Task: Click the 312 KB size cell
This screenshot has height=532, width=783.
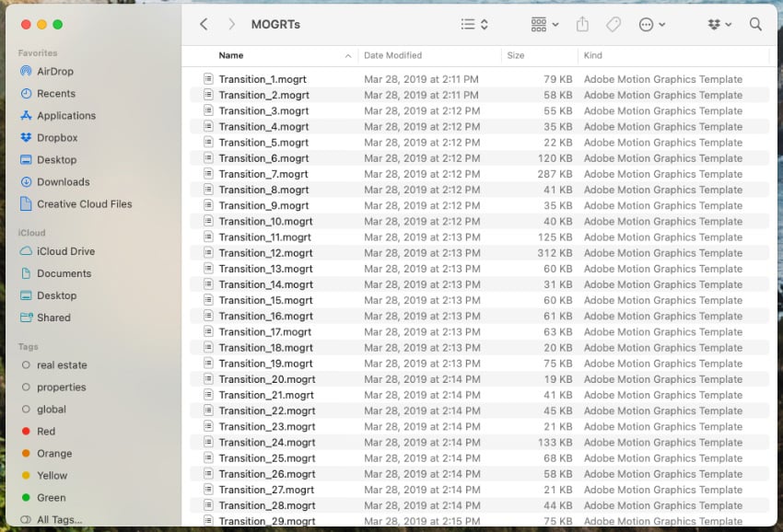Action: click(x=555, y=252)
